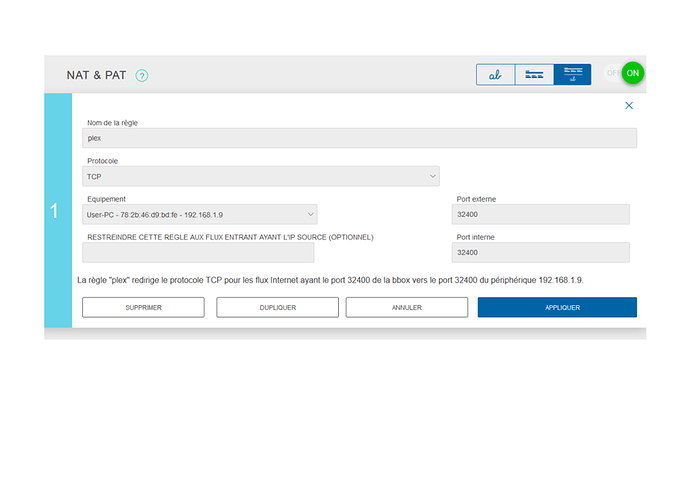690x487 pixels.
Task: Click the 'Nom de la règle' label
Action: pyautogui.click(x=112, y=123)
